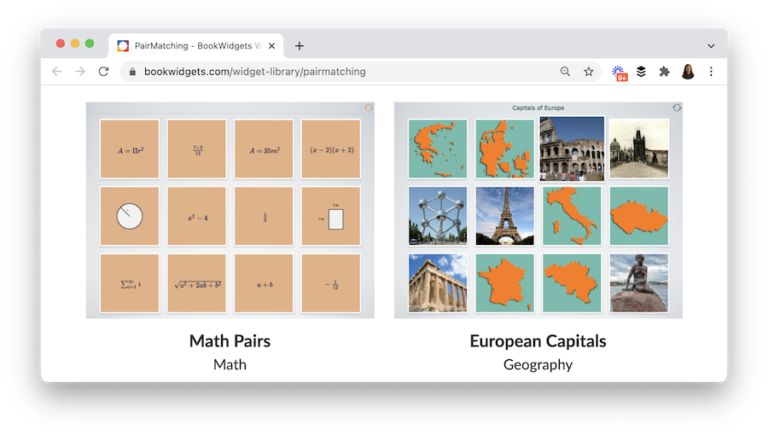This screenshot has height=436, width=768.
Task: Go back to the previous page
Action: pos(57,72)
